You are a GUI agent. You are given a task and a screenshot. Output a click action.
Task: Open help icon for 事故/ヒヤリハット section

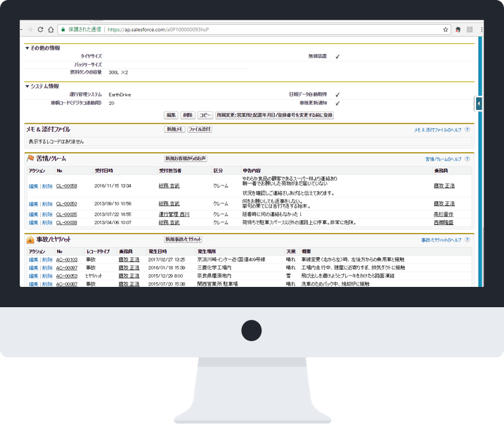[x=468, y=239]
